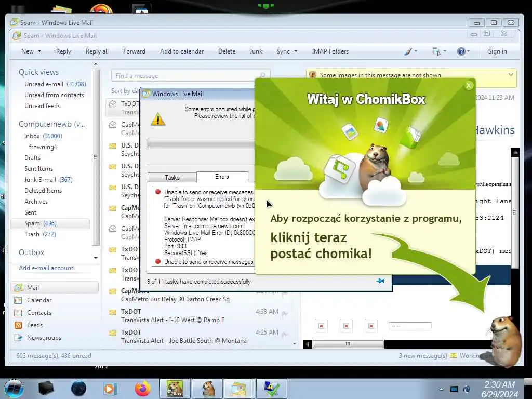Click Reply all in the toolbar
The height and width of the screenshot is (399, 532).
[x=97, y=51]
